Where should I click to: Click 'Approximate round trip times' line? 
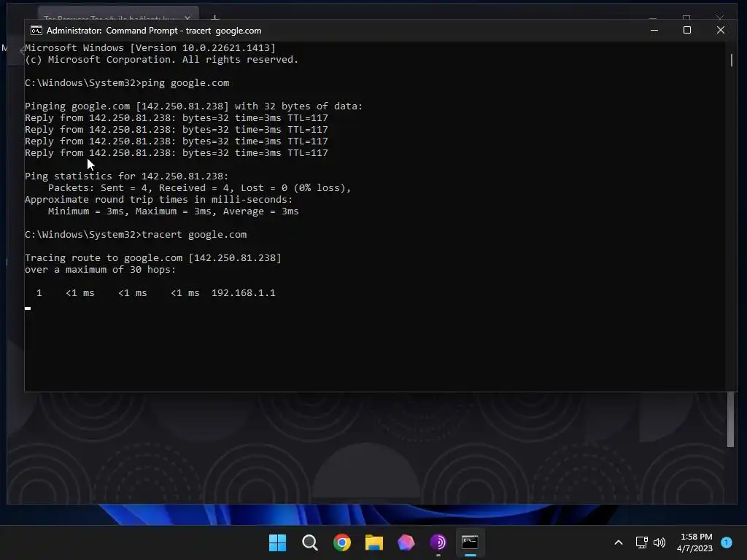click(158, 200)
